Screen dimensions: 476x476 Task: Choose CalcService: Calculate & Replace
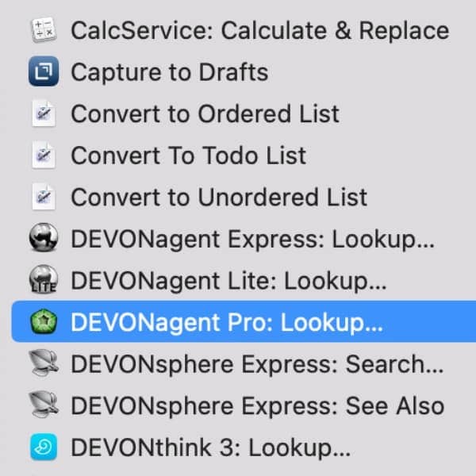click(259, 31)
